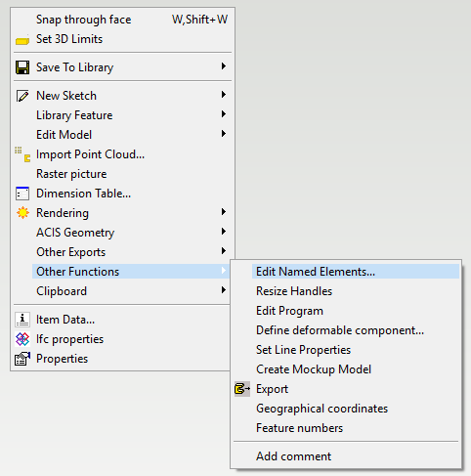Image resolution: width=471 pixels, height=476 pixels.
Task: Click the pencil New Sketch icon
Action: pyautogui.click(x=22, y=96)
